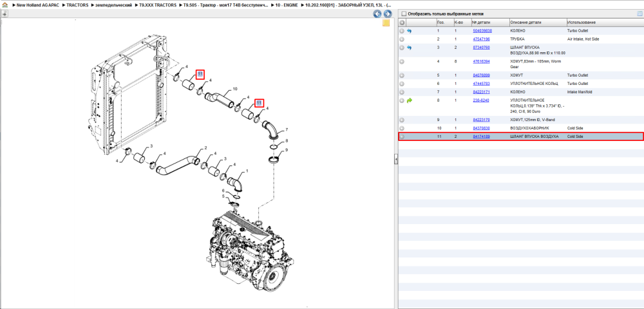The width and height of the screenshot is (644, 309).
Task: Select the 'ВОЗДУХОЗАБОРНИК' description cell
Action: [x=529, y=128]
